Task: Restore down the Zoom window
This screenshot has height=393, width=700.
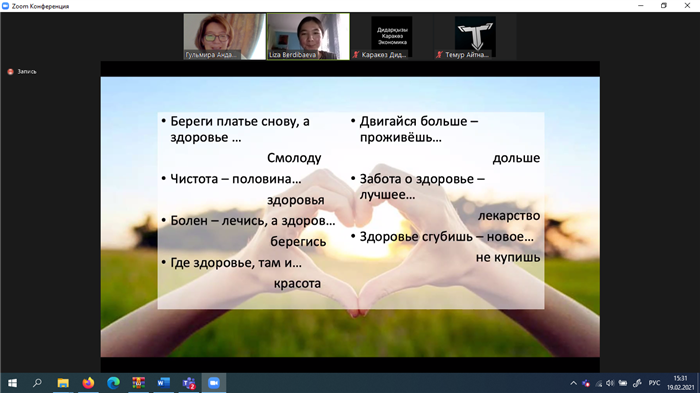Action: 664,6
